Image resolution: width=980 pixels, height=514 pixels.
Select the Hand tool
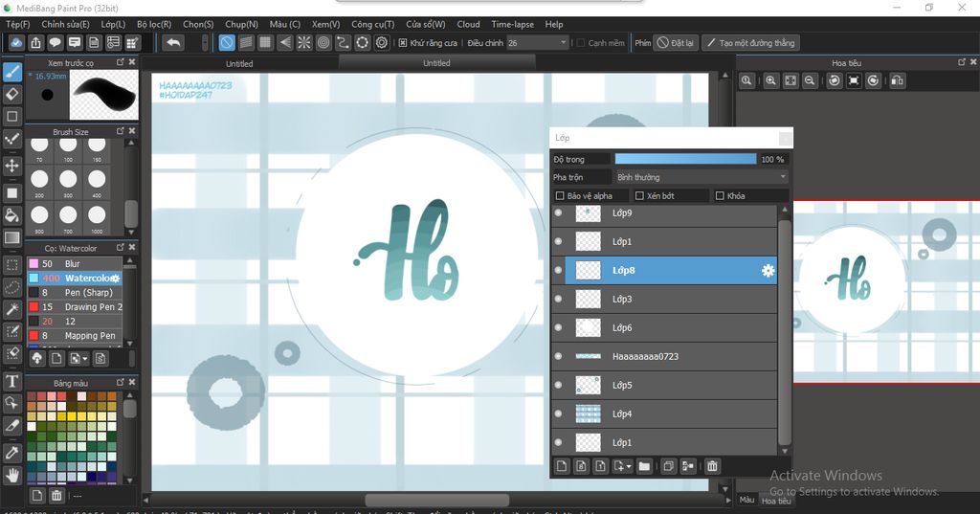coord(11,476)
